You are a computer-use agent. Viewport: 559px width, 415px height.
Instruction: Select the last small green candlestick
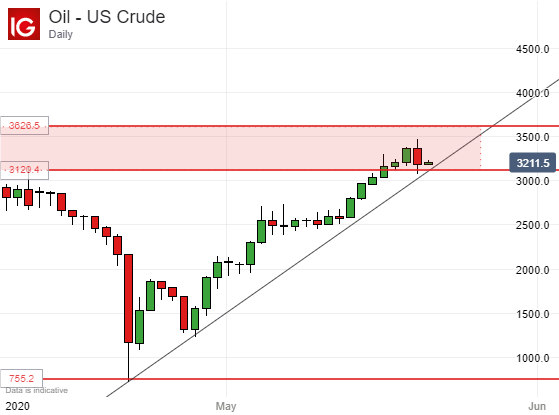[428, 163]
